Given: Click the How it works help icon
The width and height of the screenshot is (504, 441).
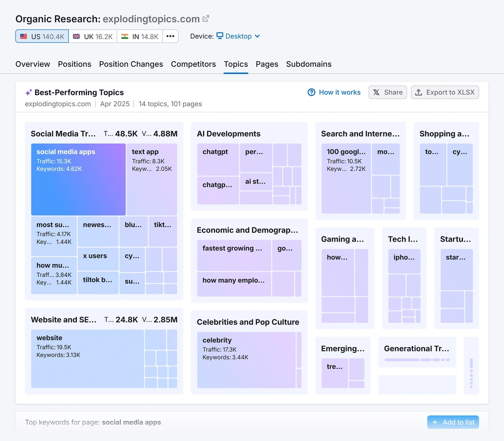Looking at the screenshot, I should pyautogui.click(x=311, y=92).
